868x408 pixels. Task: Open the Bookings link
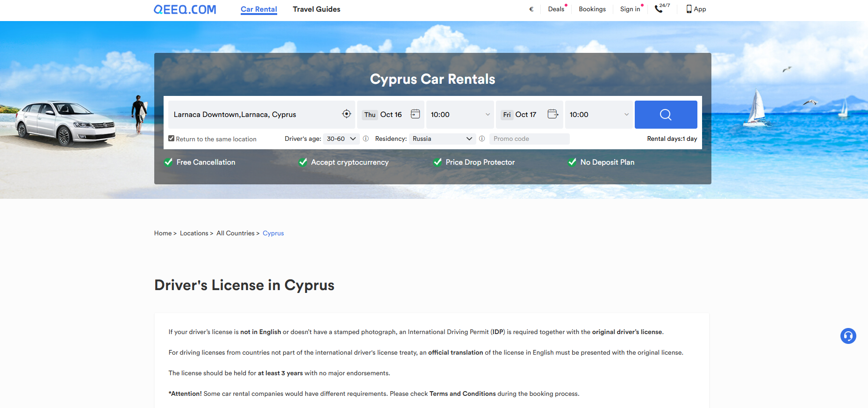[592, 9]
